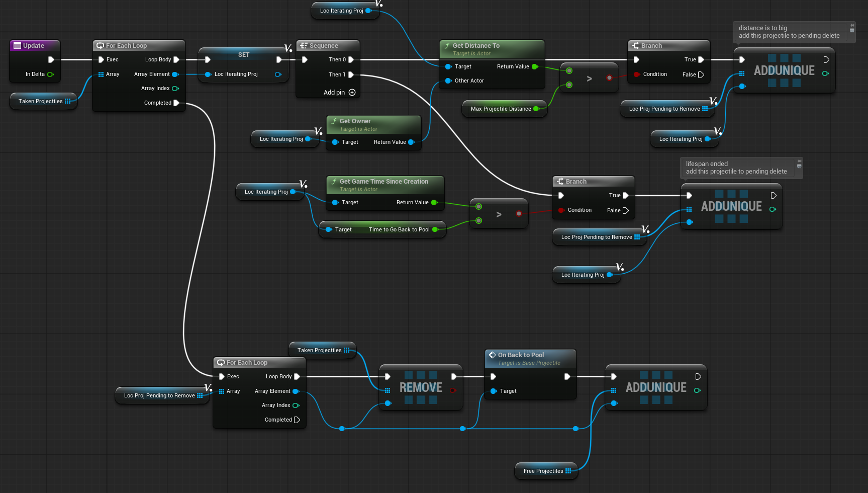Viewport: 868px width, 493px height.
Task: Edit the 'lifespan ended' comment text
Action: point(736,168)
